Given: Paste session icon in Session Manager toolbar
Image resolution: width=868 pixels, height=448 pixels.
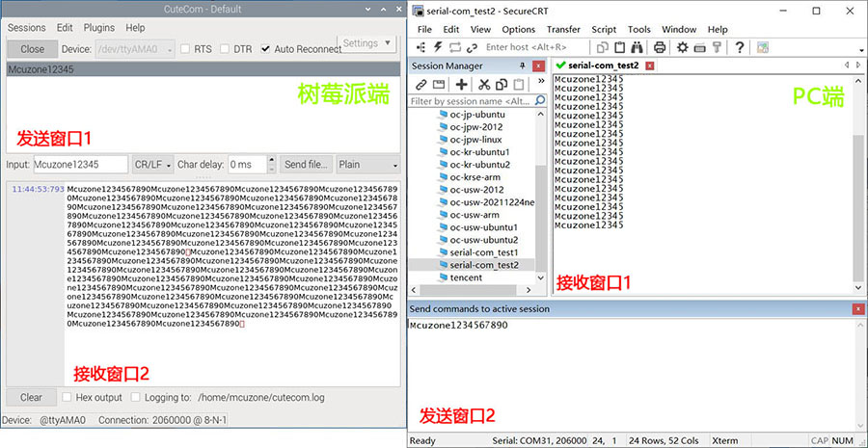Looking at the screenshot, I should (x=519, y=85).
